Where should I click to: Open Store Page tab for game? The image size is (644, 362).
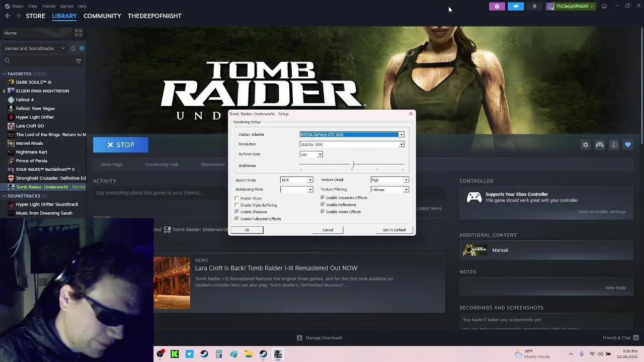tap(111, 164)
